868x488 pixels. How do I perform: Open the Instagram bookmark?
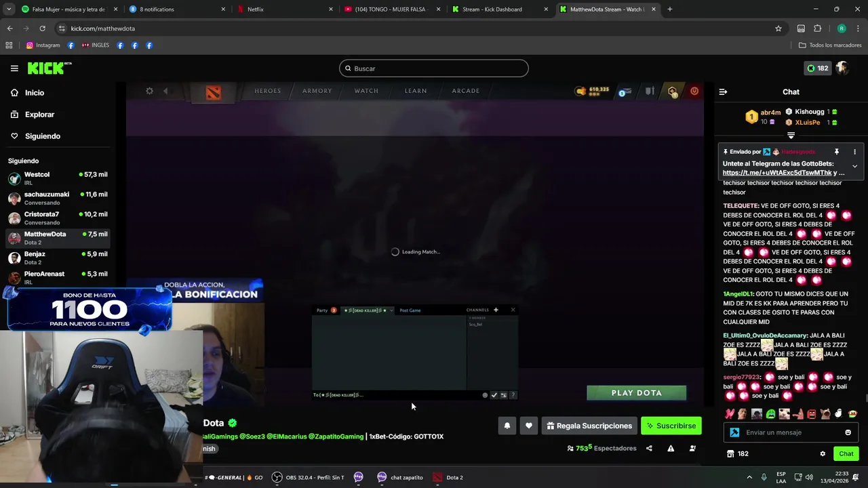click(x=43, y=45)
